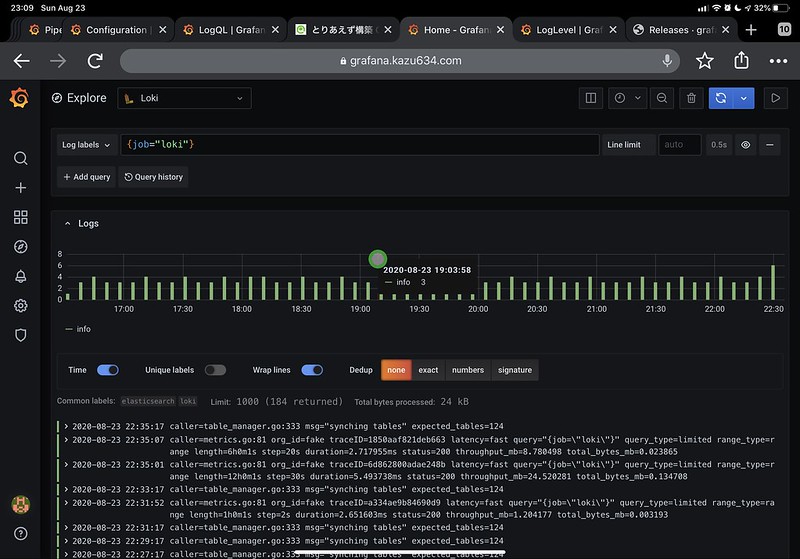The image size is (800, 559).
Task: Remove the query with minus button
Action: point(769,145)
